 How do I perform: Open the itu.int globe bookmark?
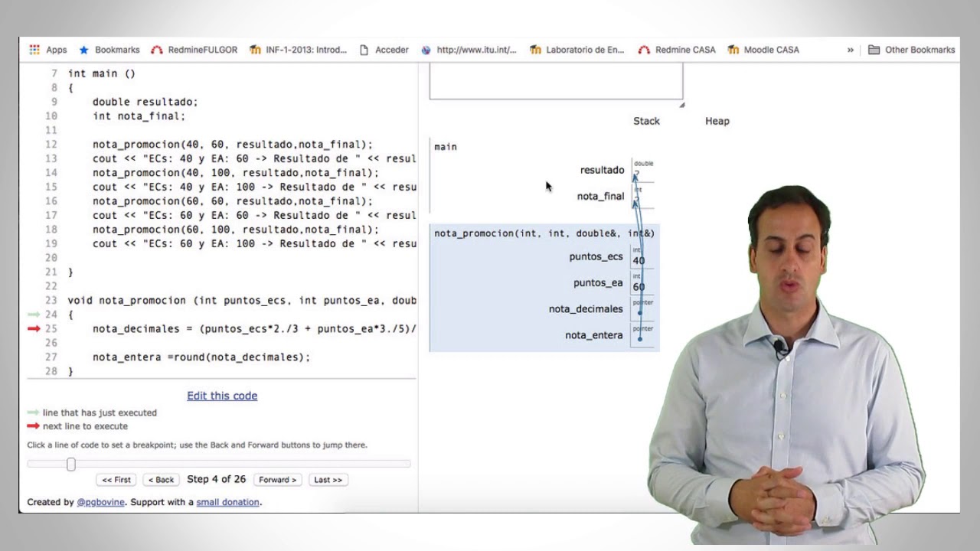(x=469, y=50)
